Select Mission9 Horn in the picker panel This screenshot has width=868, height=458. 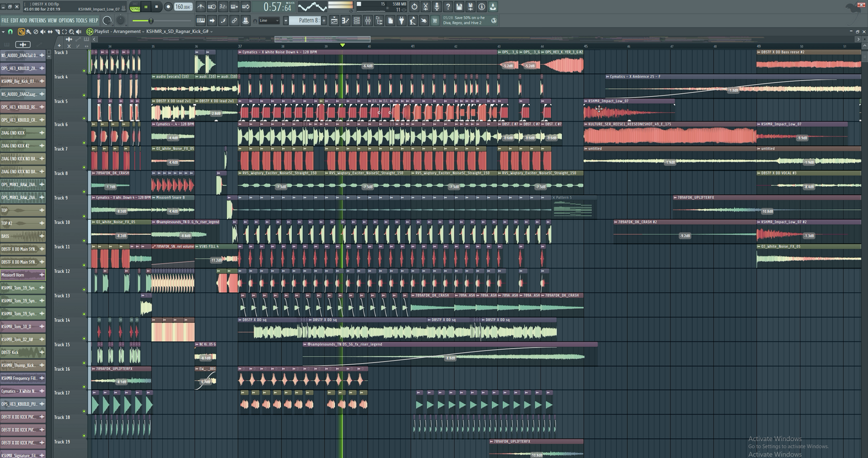pos(23,275)
